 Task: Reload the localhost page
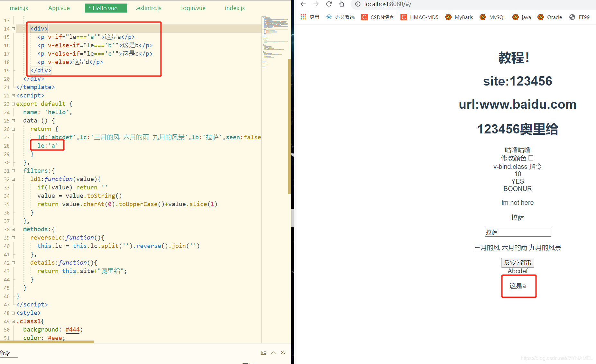click(x=329, y=4)
